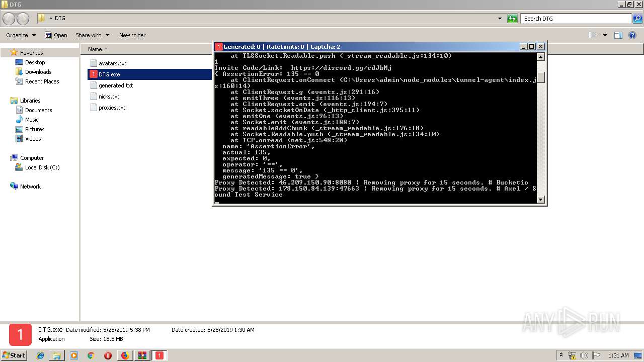Open the Windows Start menu
644x362 pixels.
14,355
